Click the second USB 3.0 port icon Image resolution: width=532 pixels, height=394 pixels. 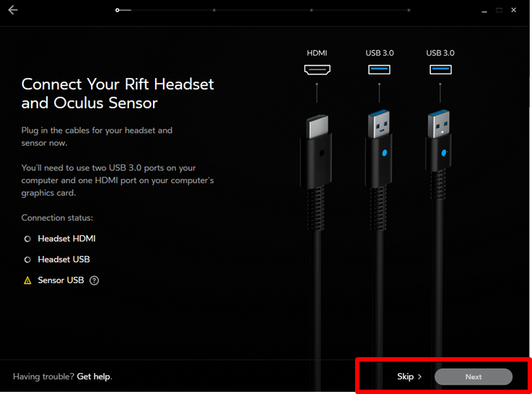tap(440, 69)
